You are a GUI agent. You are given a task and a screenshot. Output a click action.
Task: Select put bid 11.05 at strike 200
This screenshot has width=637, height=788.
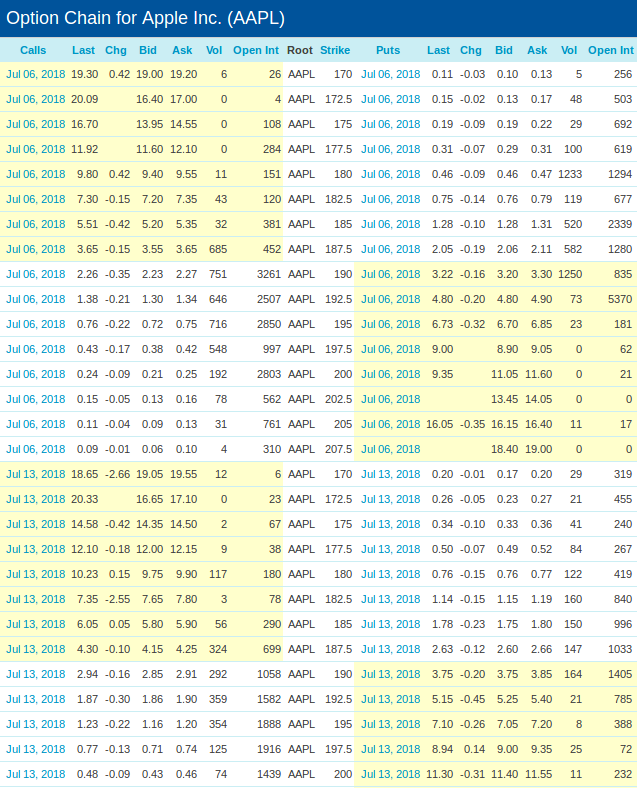click(x=504, y=374)
